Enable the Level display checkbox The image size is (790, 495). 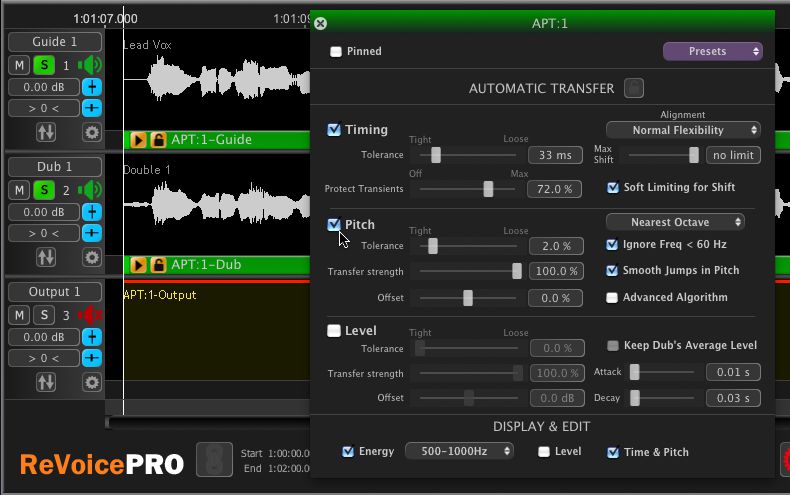pyautogui.click(x=544, y=452)
